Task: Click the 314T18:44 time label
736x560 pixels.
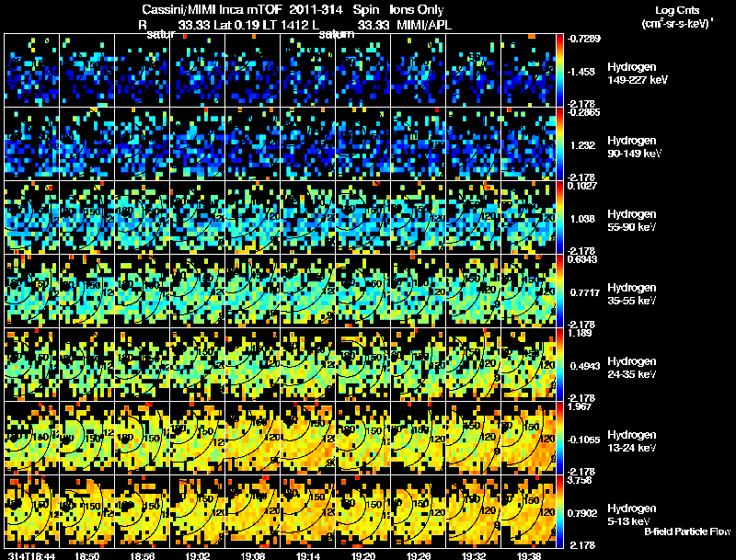Action: tap(31, 555)
